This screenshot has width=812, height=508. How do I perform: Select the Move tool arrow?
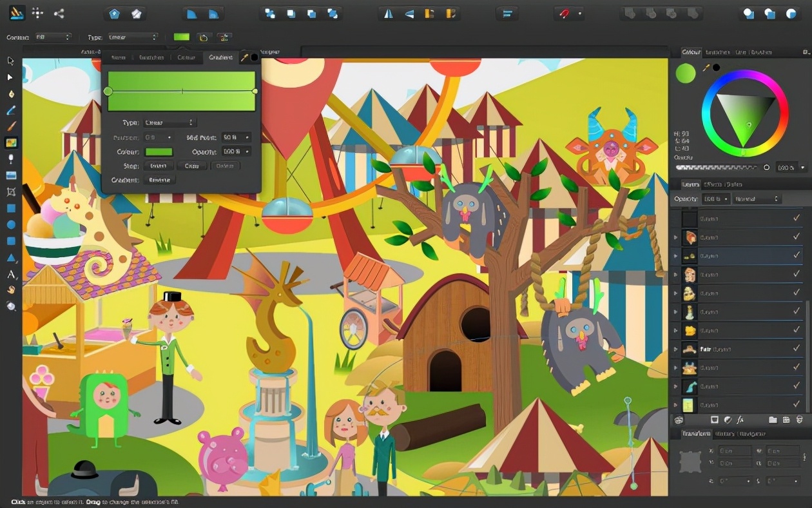pyautogui.click(x=10, y=61)
